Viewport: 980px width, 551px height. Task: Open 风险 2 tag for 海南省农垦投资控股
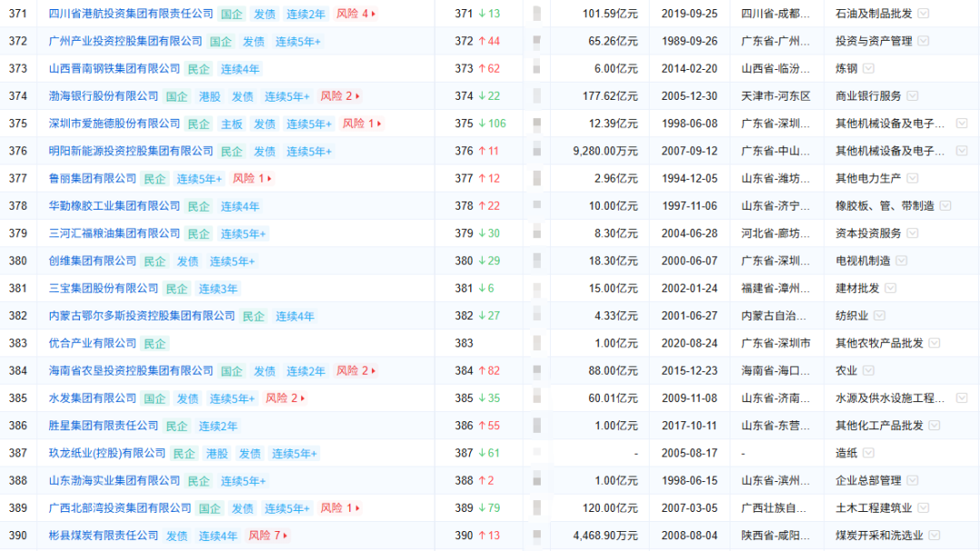(357, 371)
